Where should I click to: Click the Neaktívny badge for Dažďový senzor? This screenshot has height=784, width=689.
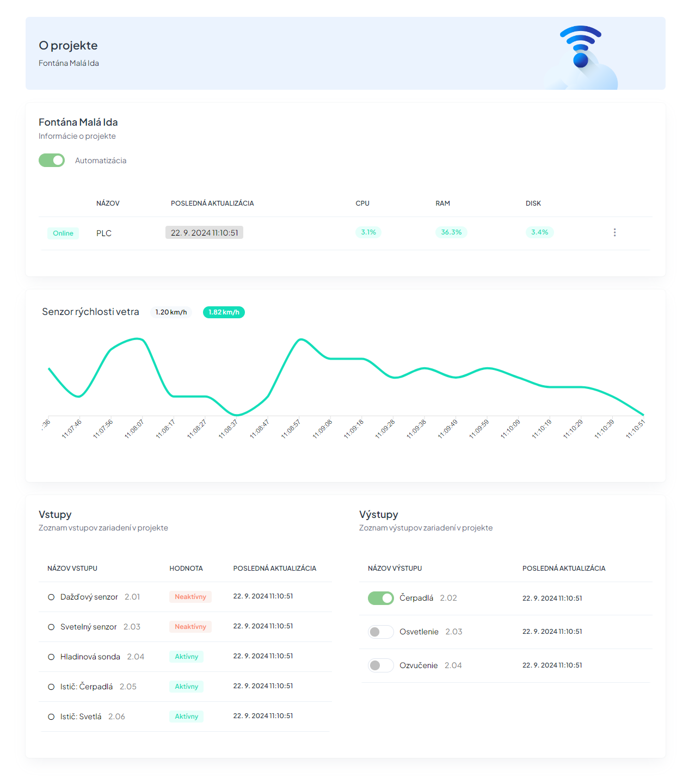click(x=190, y=597)
